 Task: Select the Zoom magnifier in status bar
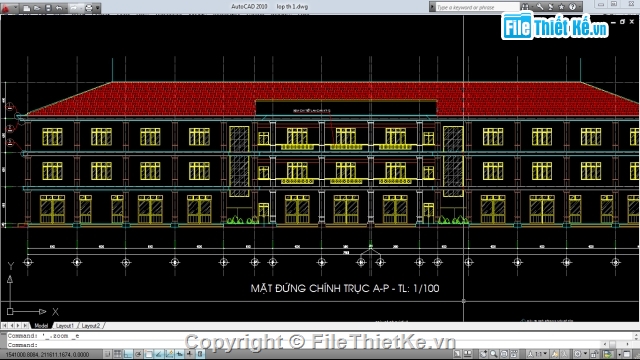point(494,354)
